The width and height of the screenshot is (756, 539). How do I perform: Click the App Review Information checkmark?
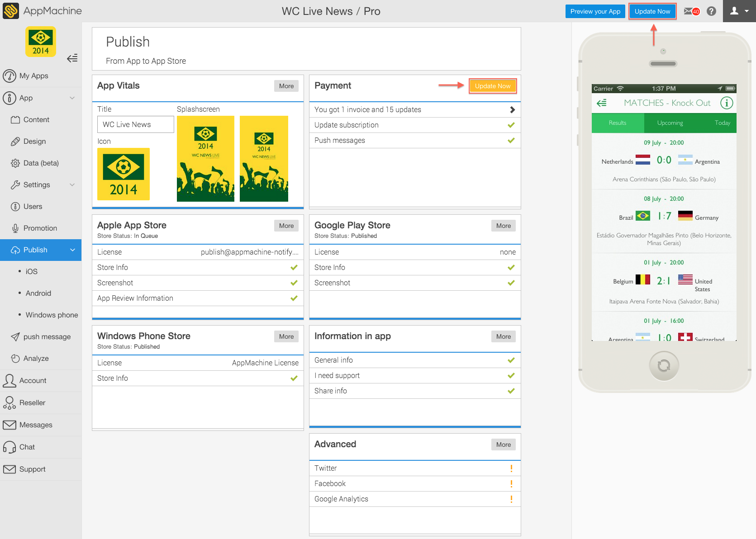294,298
